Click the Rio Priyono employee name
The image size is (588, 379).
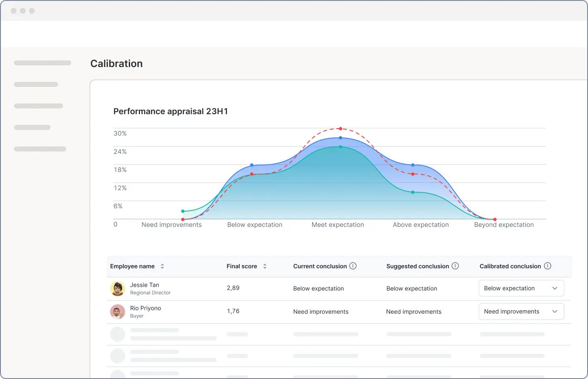(145, 308)
